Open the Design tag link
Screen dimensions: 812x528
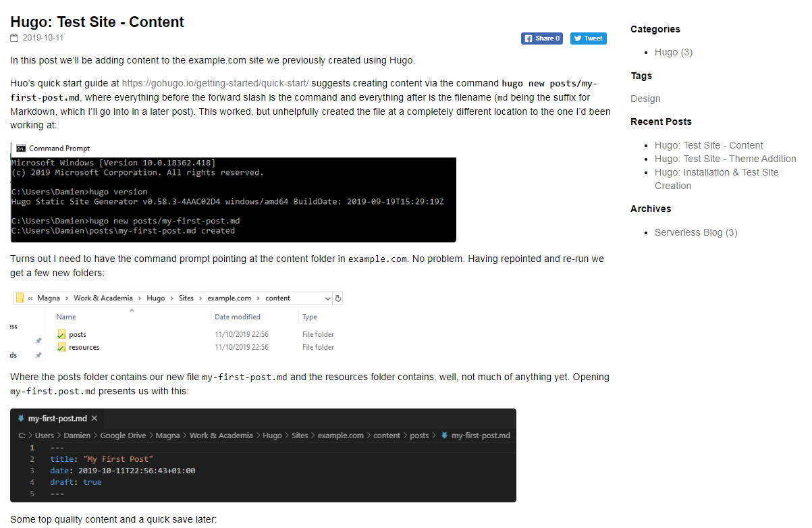point(645,99)
